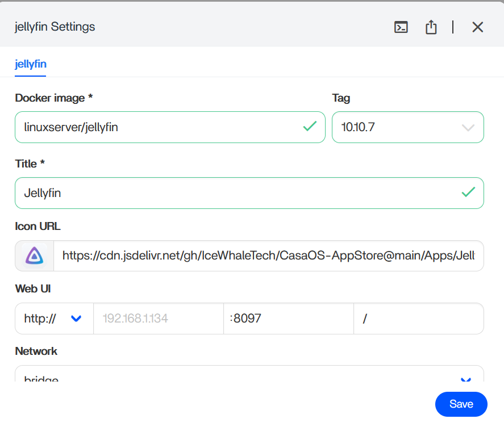
Task: Open the http:// protocol dropdown
Action: click(x=54, y=319)
